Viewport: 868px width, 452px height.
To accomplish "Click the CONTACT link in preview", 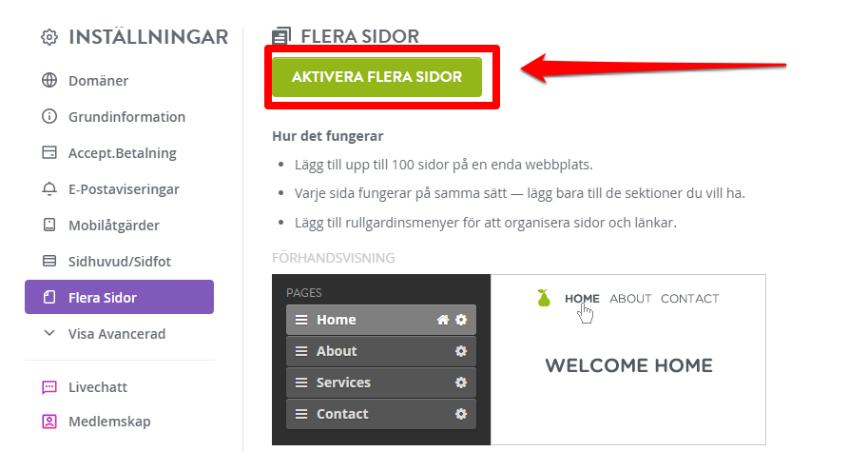I will pos(690,299).
